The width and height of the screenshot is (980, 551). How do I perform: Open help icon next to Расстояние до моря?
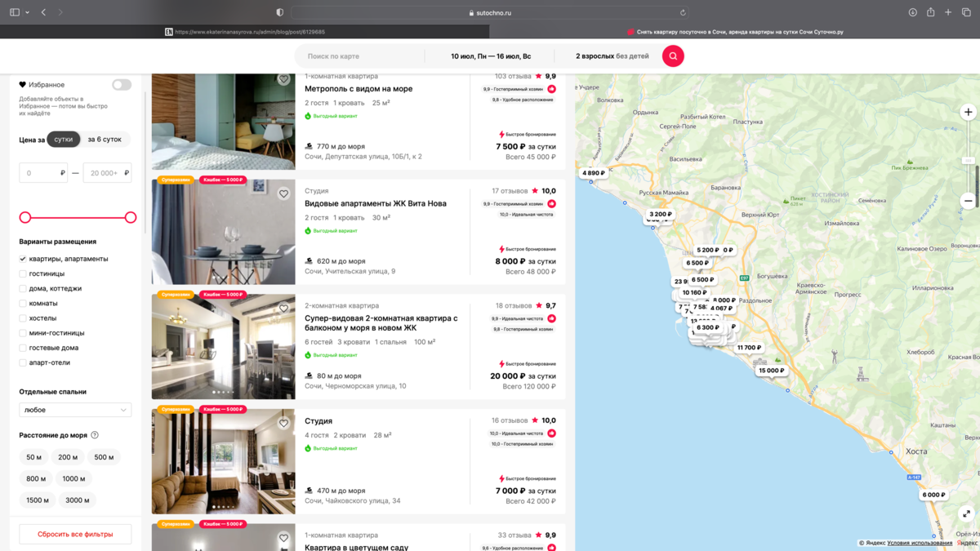(x=95, y=435)
